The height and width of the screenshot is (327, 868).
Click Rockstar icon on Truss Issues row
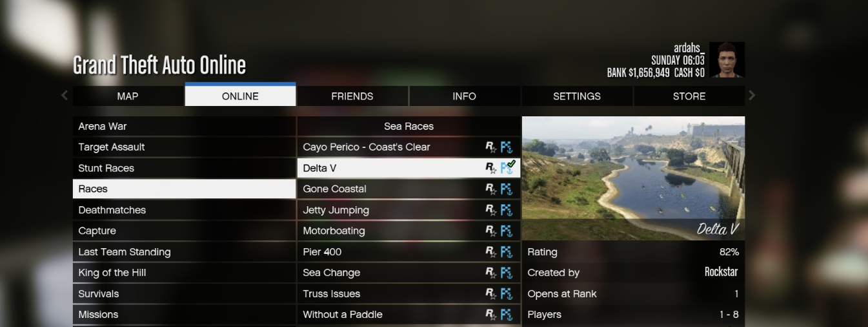[491, 294]
